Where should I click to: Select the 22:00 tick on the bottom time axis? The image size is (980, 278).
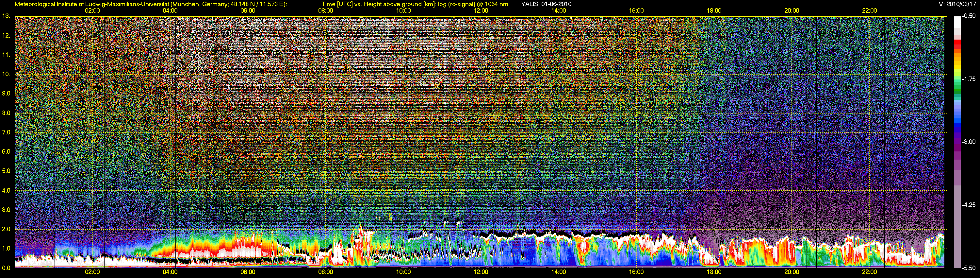pos(869,272)
